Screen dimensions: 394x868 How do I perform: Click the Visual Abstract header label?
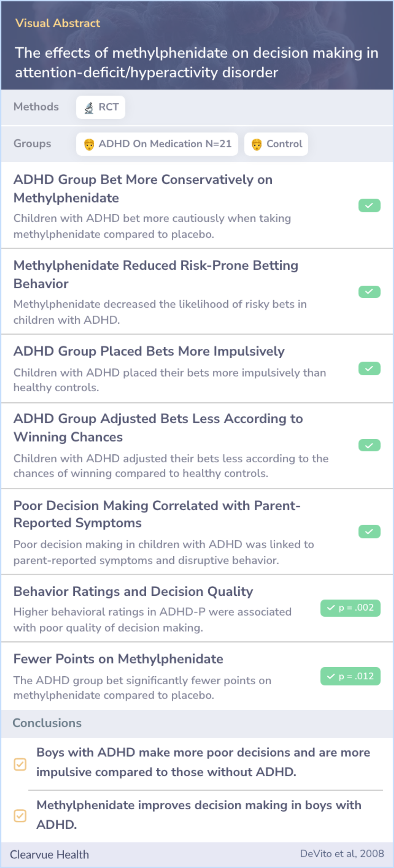[58, 23]
